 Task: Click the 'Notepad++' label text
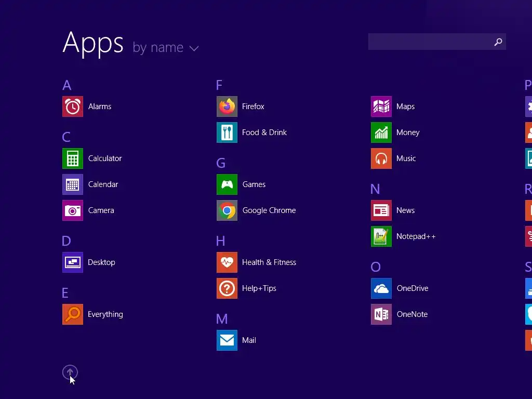416,236
